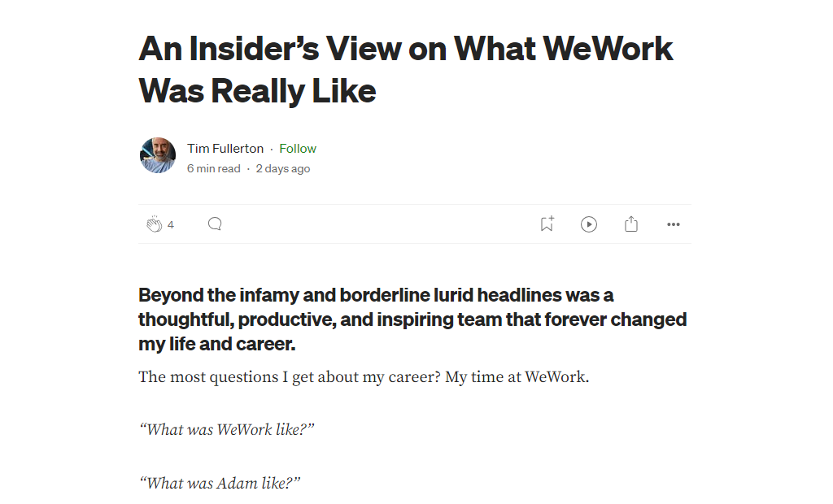Viewport: 833px width, 504px height.
Task: Open the three-dot more options menu
Action: pyautogui.click(x=674, y=224)
